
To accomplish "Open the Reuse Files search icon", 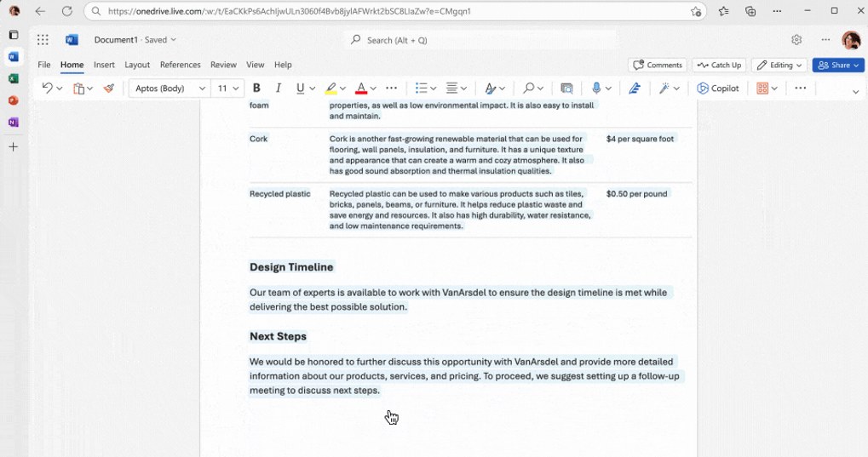I will point(566,88).
